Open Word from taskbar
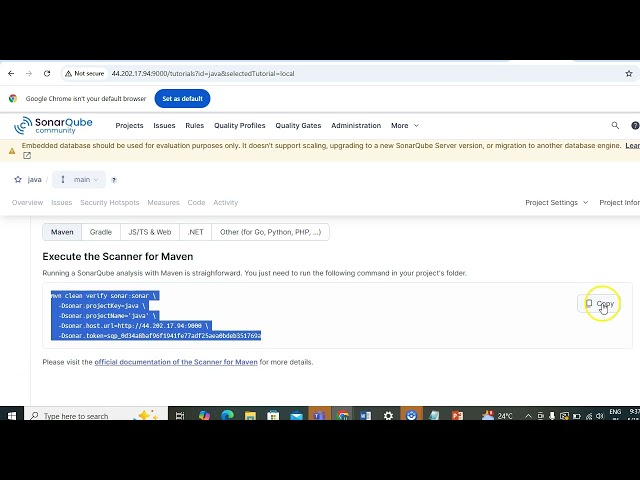The image size is (640, 480). coord(365,415)
